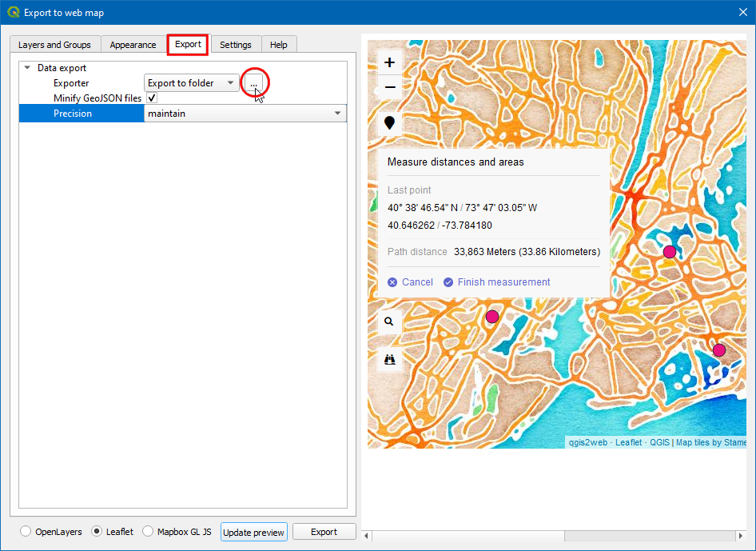Zoom out on the map preview
This screenshot has width=756, height=551.
[390, 87]
